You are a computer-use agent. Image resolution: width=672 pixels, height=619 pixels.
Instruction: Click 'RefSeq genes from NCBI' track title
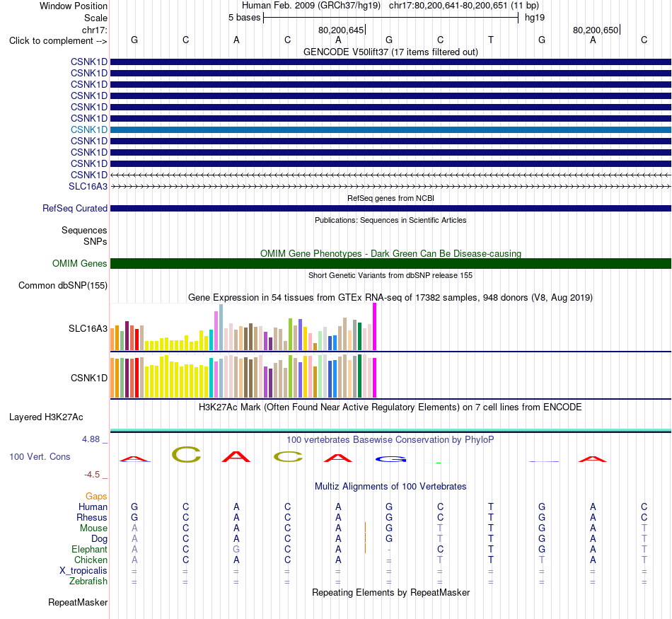(x=390, y=198)
